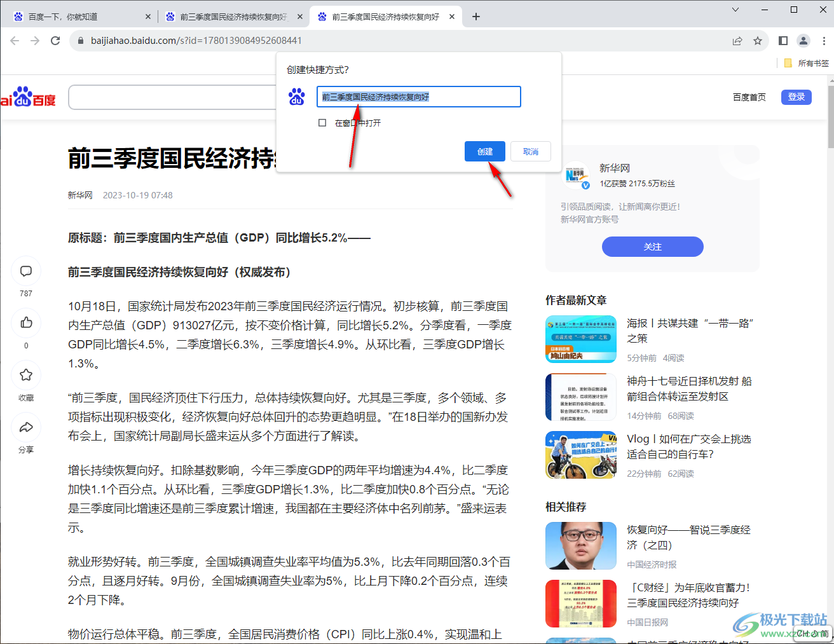
Task: Click the 新华网 source link under title
Action: (x=80, y=195)
